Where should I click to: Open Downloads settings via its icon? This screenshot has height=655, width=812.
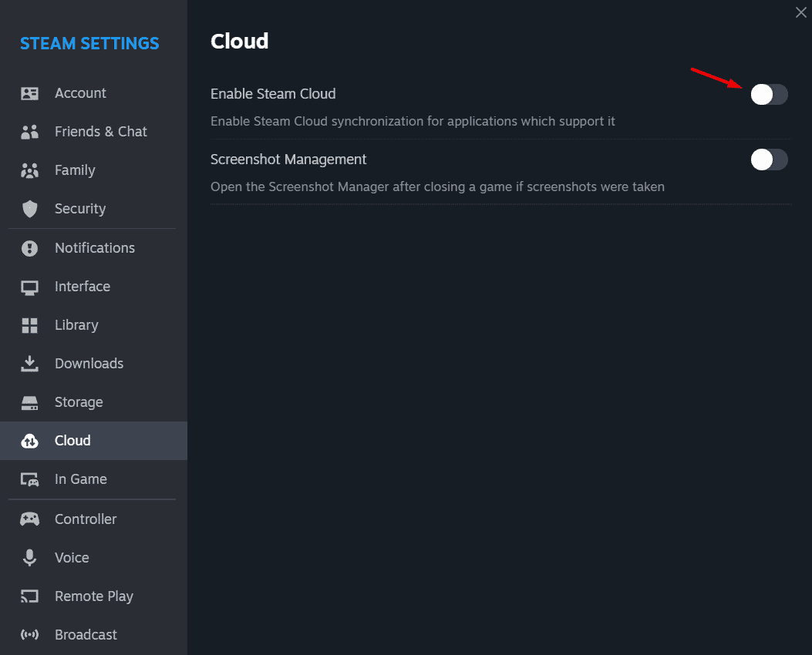coord(29,363)
